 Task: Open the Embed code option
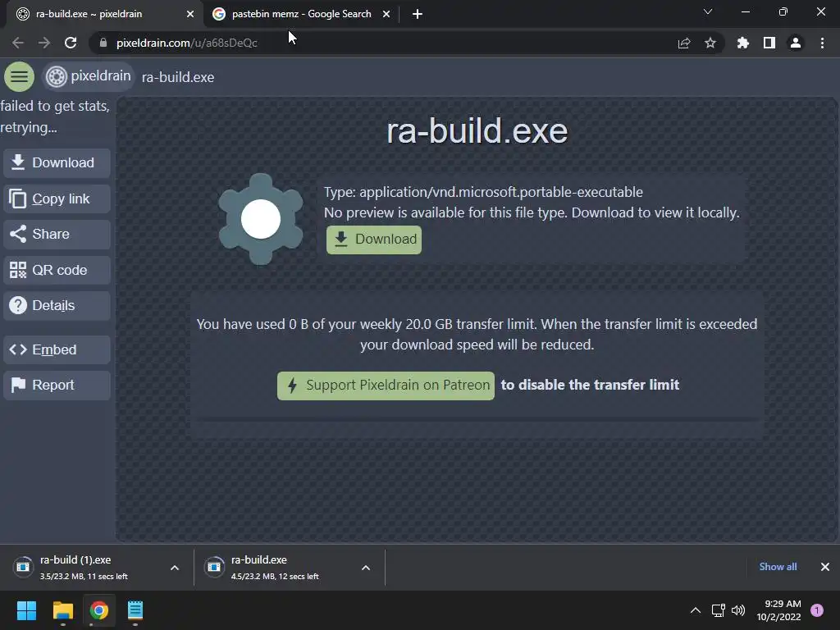[57, 349]
